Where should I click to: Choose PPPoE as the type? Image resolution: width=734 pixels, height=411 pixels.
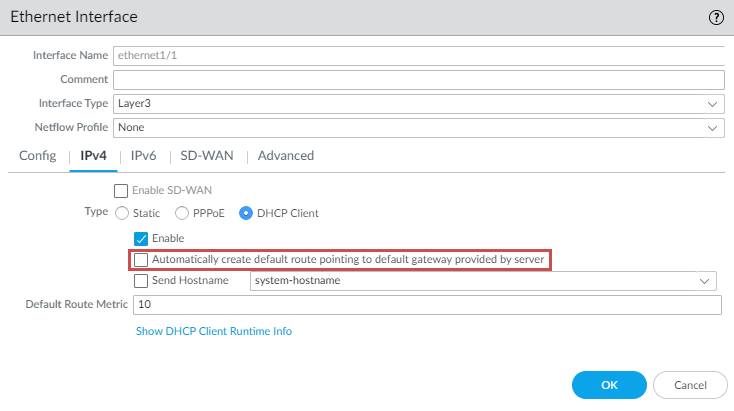pos(182,213)
